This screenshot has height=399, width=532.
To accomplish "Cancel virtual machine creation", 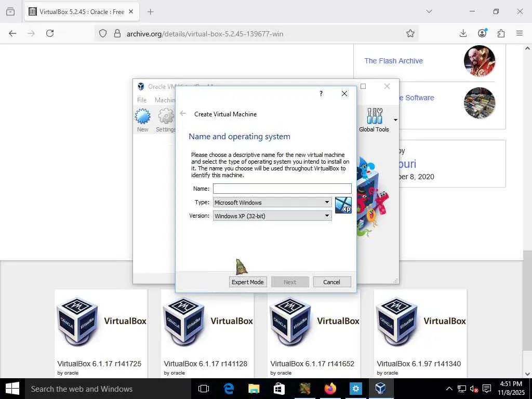I will [332, 282].
